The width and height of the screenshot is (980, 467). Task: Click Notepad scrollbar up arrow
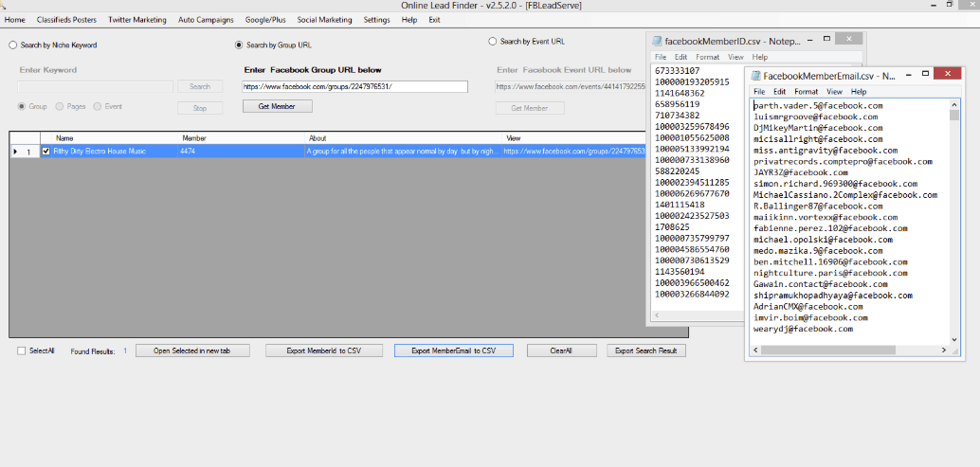pyautogui.click(x=954, y=103)
